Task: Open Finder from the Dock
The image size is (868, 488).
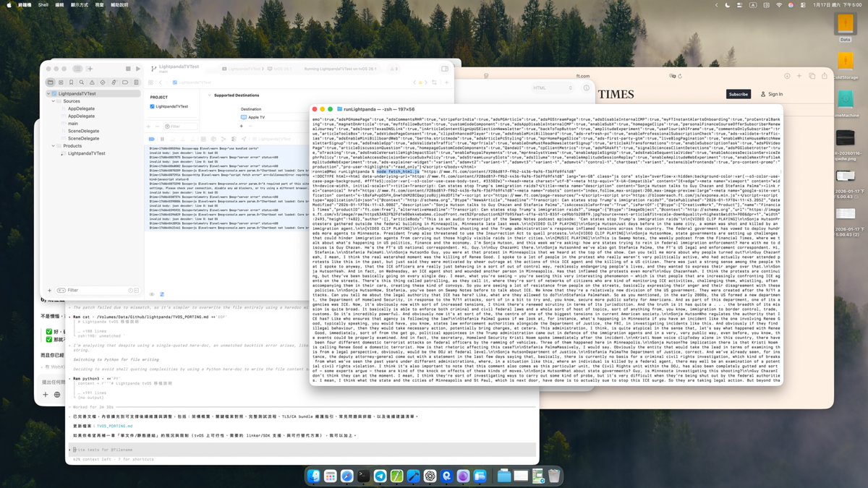Action: 314,476
